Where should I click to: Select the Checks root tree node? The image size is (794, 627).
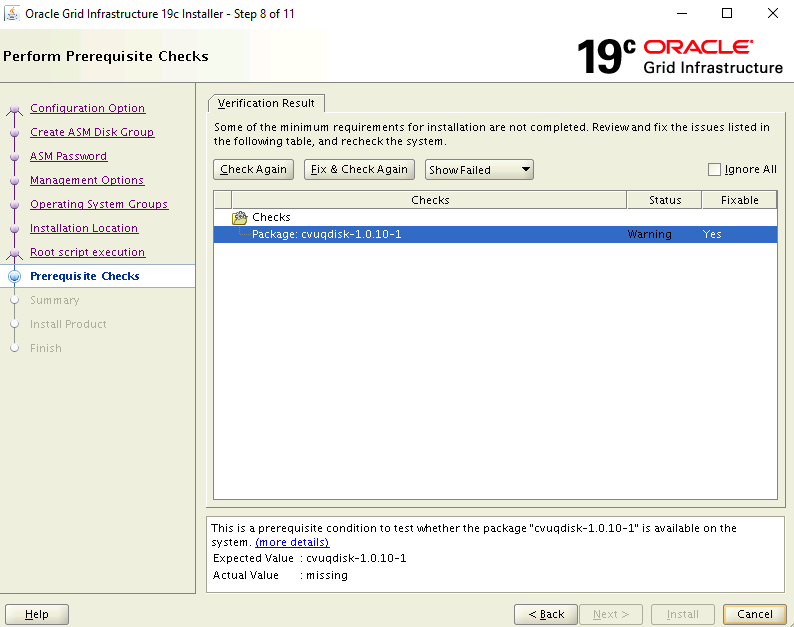coord(271,217)
